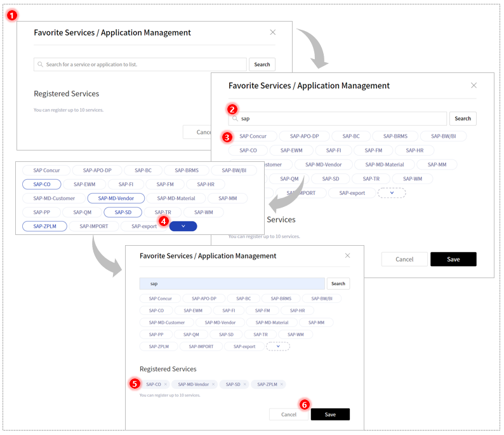The width and height of the screenshot is (504, 435).
Task: Deselect the highlighted SAP-CO service chip
Action: (42, 184)
